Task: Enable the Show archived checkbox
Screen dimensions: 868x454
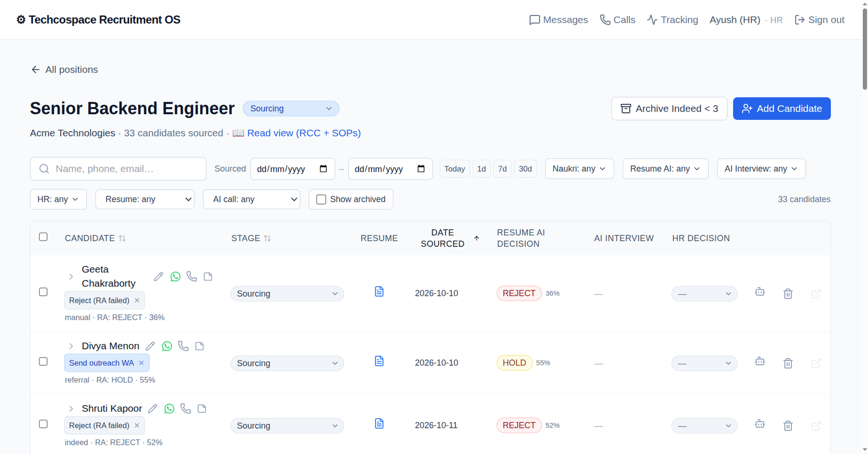Action: pos(321,199)
